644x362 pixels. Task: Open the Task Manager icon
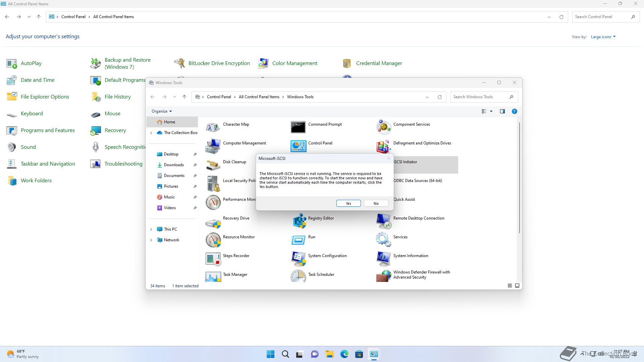click(213, 276)
